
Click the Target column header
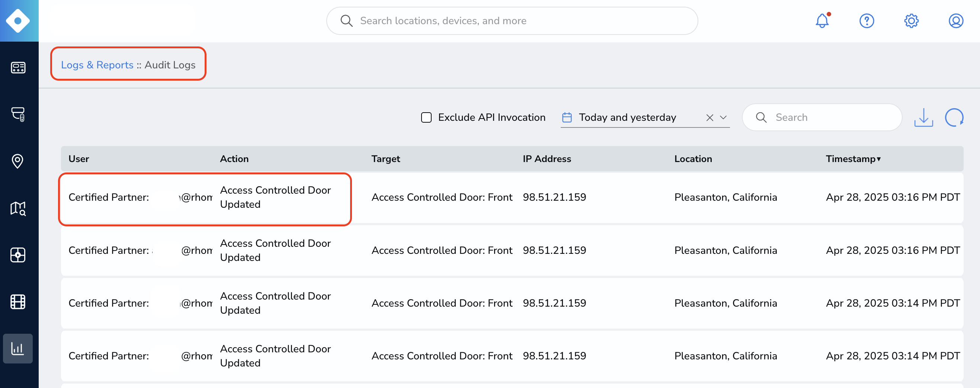pyautogui.click(x=385, y=159)
